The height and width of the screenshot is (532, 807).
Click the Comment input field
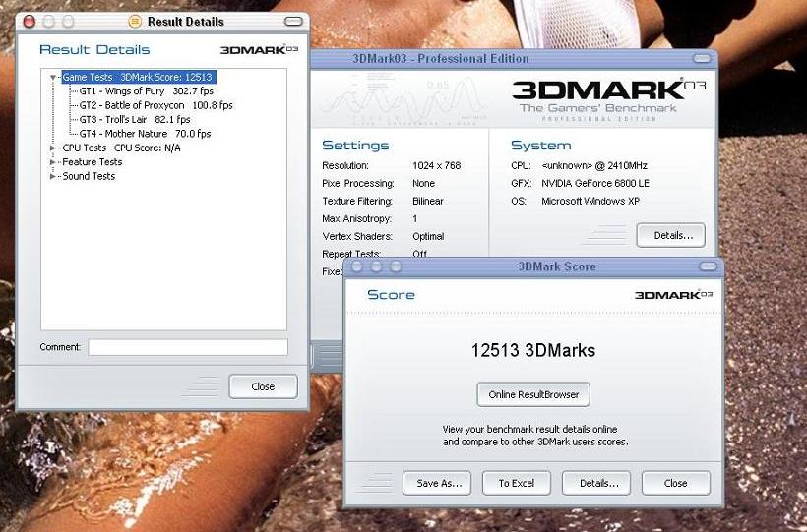click(188, 347)
